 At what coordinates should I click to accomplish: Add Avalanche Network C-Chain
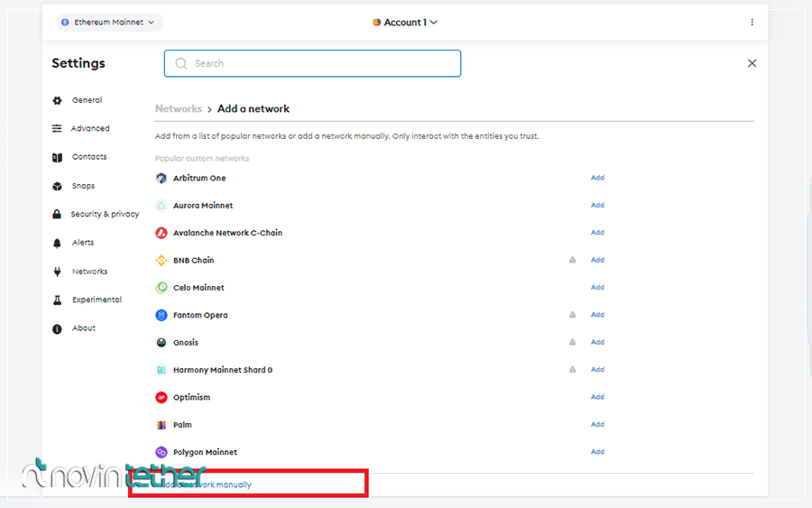[597, 233]
